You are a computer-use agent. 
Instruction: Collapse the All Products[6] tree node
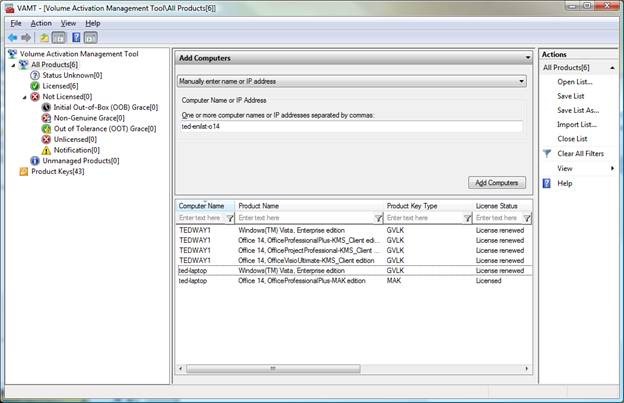[14, 65]
